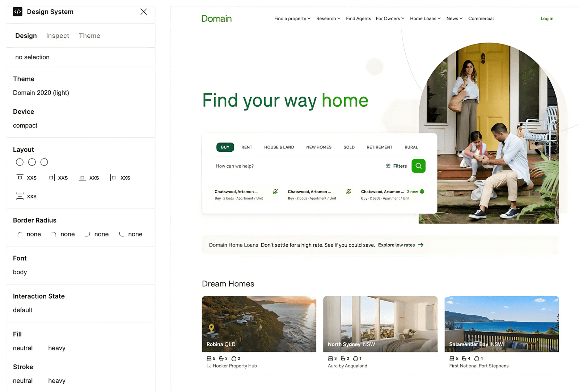Switch to the Inspect tab

tap(58, 36)
